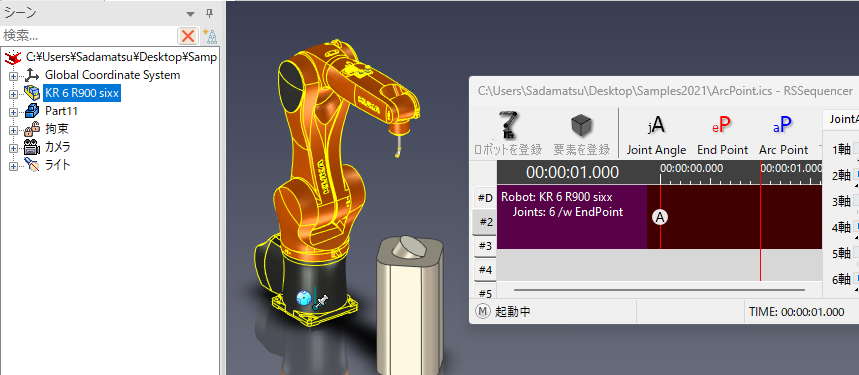Click the RSSequencer window title bar
859x375 pixels.
[665, 90]
